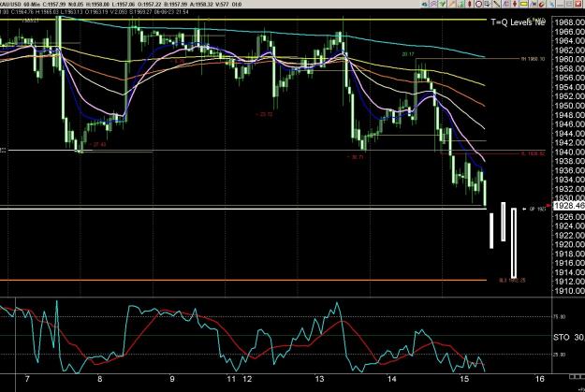
Task: Click the 1920.00 price axis label
Action: [x=570, y=244]
